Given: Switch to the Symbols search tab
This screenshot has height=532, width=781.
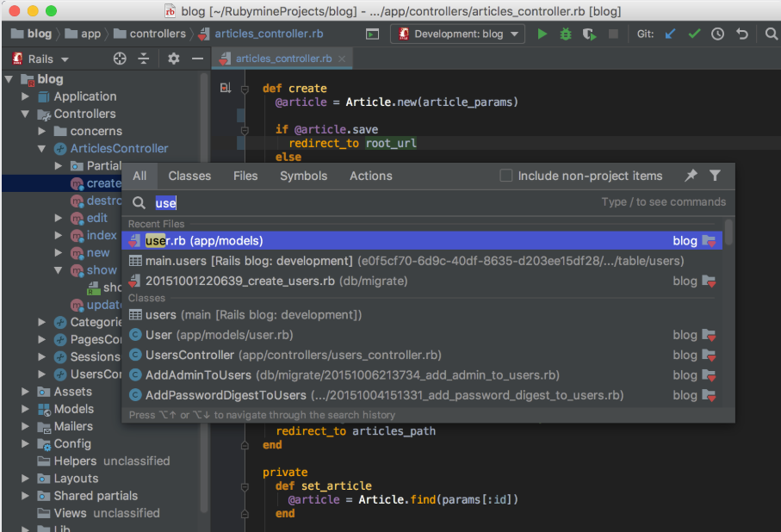Looking at the screenshot, I should [303, 176].
